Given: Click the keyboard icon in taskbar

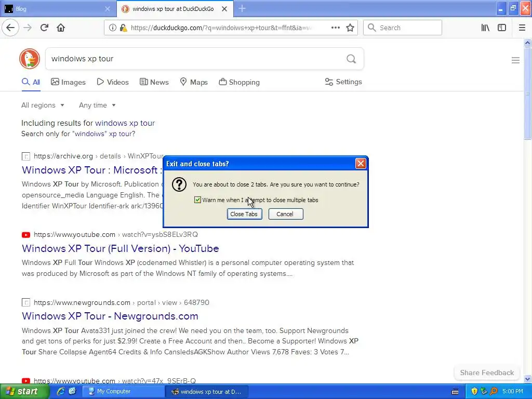Looking at the screenshot, I should pos(455,392).
